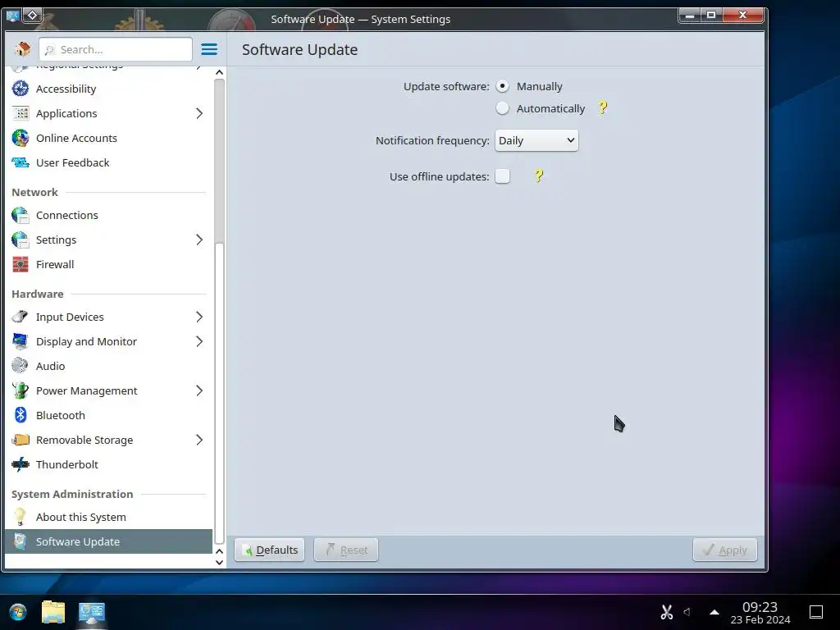Click the Display and Monitor icon
Viewport: 840px width, 630px height.
(x=21, y=342)
